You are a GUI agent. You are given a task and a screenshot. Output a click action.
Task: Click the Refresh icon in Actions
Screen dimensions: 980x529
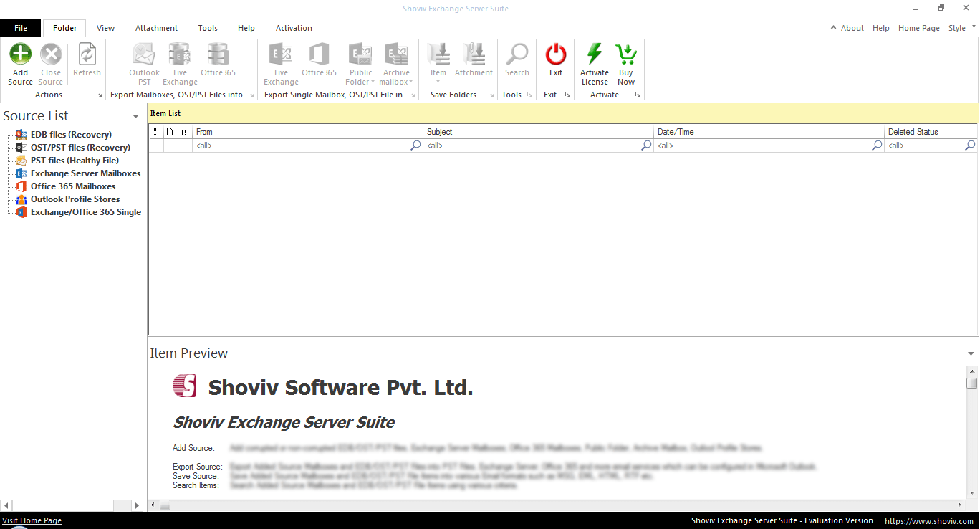click(87, 55)
